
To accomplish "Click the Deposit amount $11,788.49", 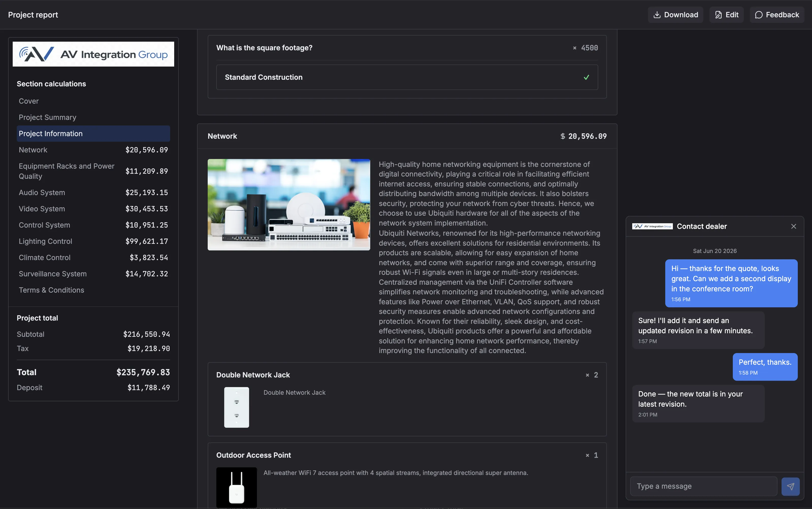I will [148, 388].
